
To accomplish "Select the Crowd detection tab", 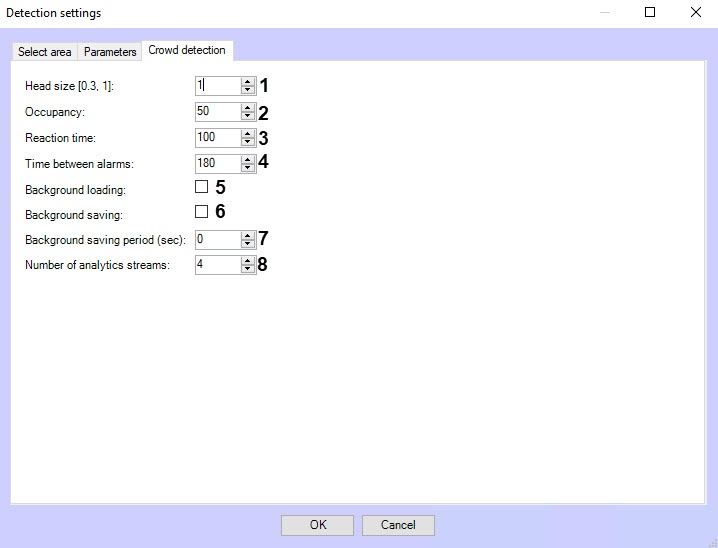I will [187, 50].
